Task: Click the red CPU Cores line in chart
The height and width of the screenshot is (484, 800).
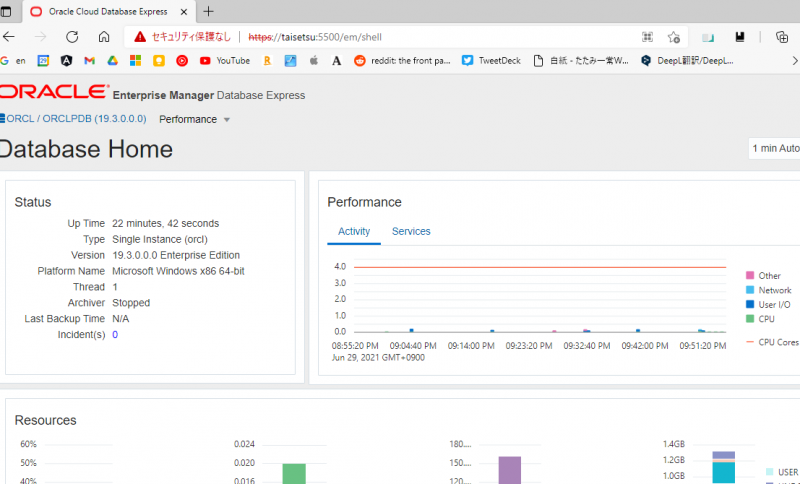Action: [x=540, y=267]
